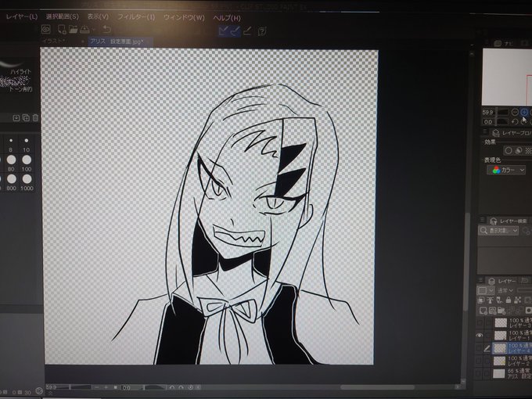Open the 表示(V) menu
The width and height of the screenshot is (532, 399).
click(x=98, y=16)
